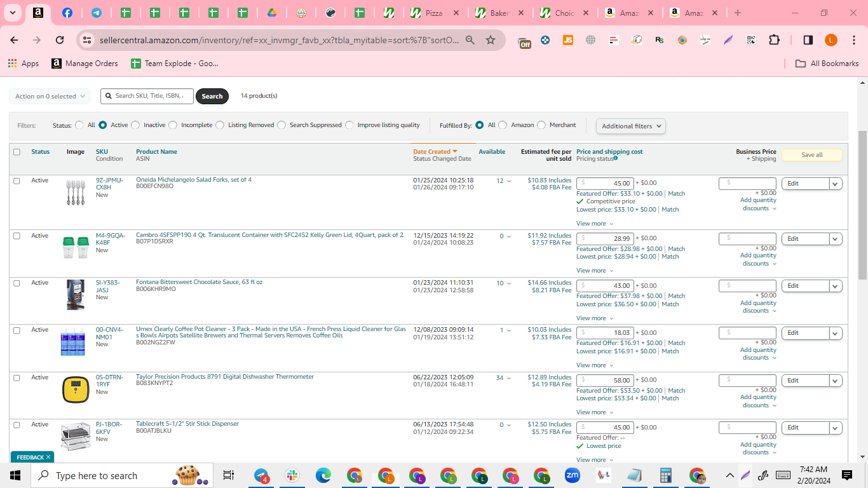This screenshot has height=488, width=868.
Task: Select the Search Suppressed filter
Action: click(x=281, y=125)
